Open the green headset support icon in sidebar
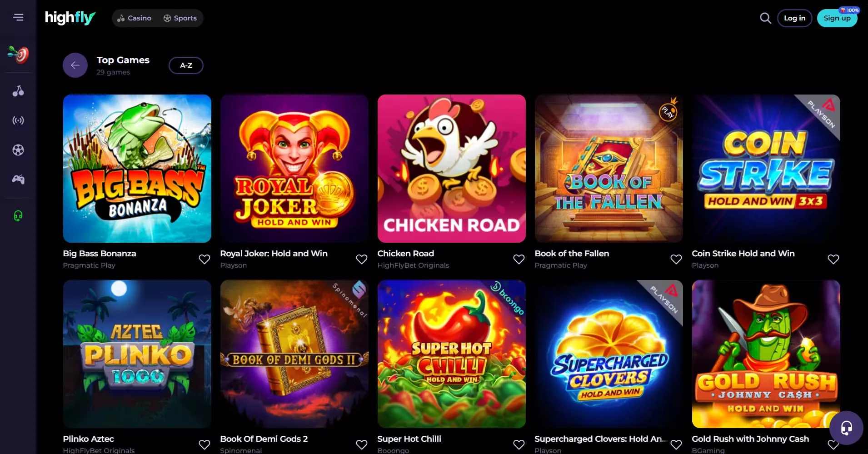This screenshot has height=454, width=868. 18,215
